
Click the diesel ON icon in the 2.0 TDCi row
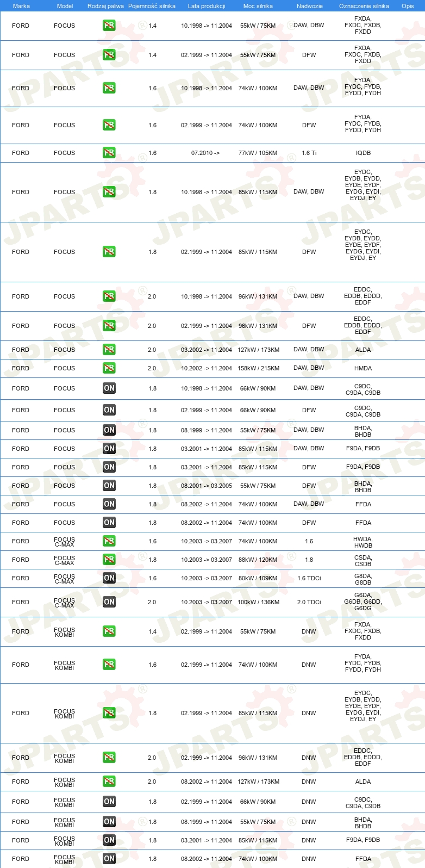(109, 602)
